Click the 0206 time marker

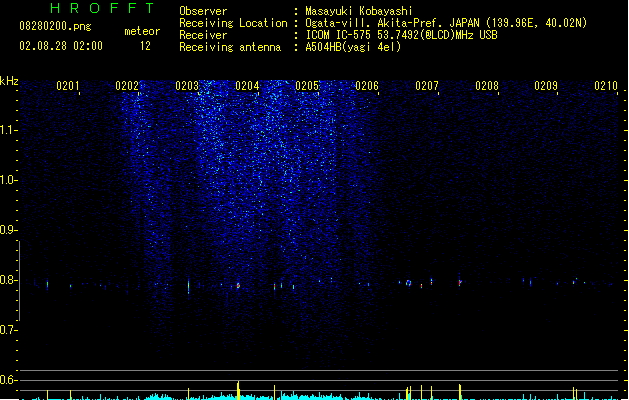click(367, 86)
